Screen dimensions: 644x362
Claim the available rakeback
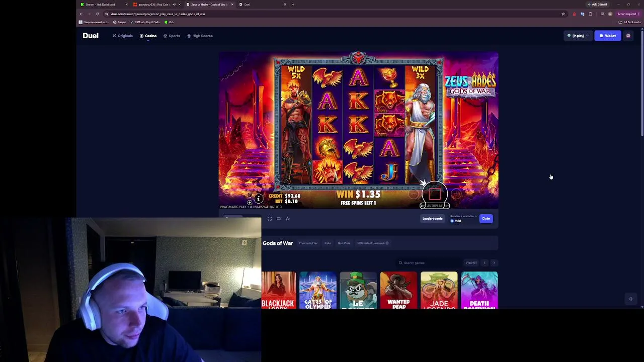pyautogui.click(x=486, y=219)
